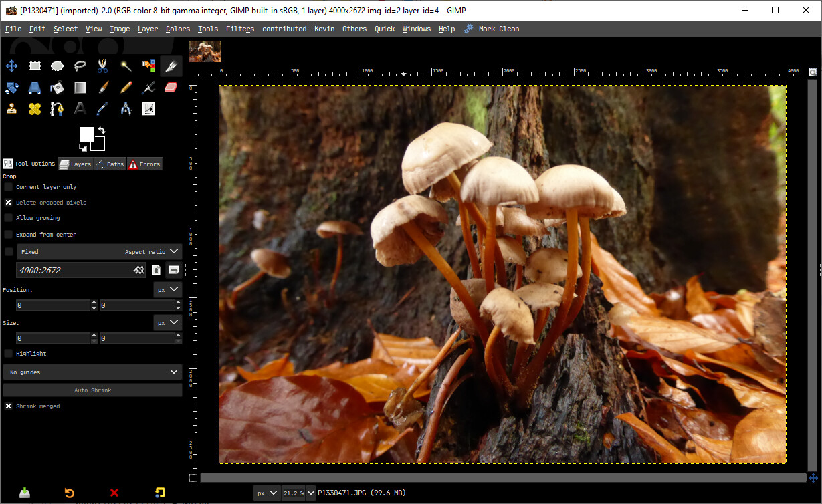Turn on the Highlight checkbox
Screen dimensions: 822x504
point(9,354)
